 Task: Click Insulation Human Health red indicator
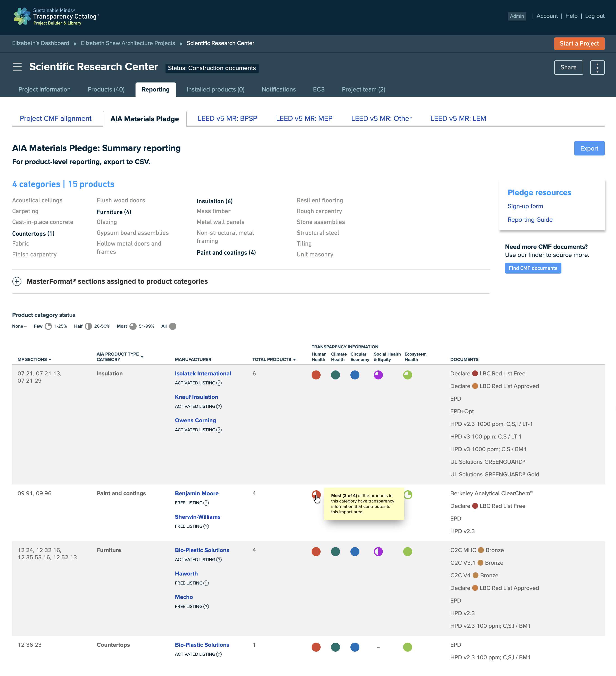pos(316,375)
